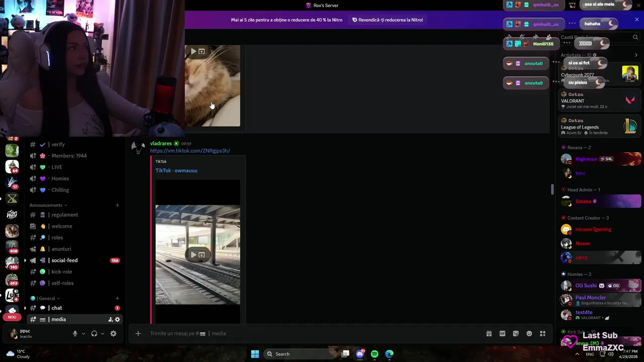Open the welcome channel
644x362 pixels.
coord(74,226)
